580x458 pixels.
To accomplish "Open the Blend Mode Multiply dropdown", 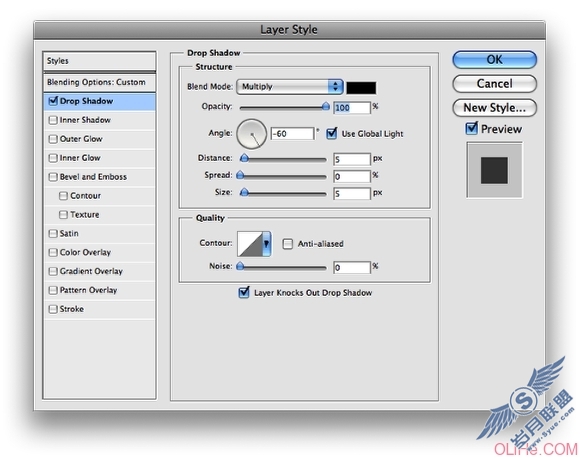I will click(290, 87).
